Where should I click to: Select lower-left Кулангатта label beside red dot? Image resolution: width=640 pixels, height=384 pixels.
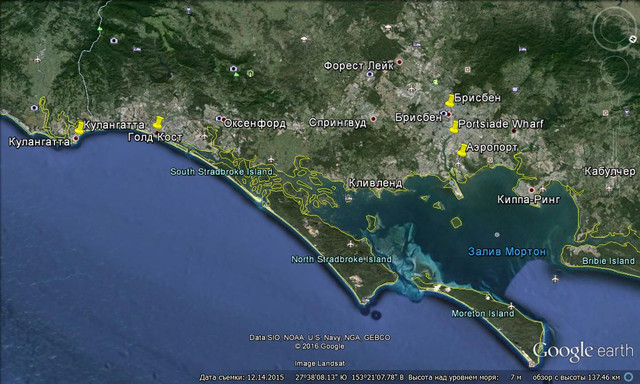39,142
